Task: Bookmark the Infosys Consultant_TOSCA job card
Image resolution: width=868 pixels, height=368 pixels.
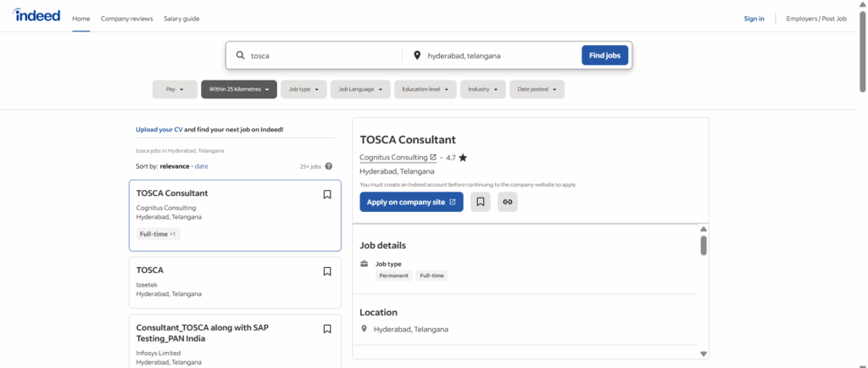Action: [327, 329]
